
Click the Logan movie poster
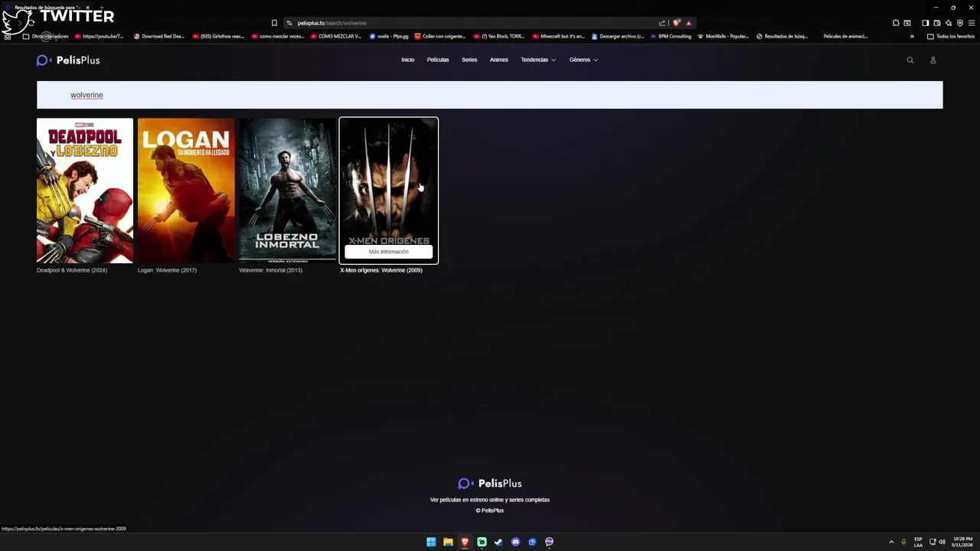186,191
